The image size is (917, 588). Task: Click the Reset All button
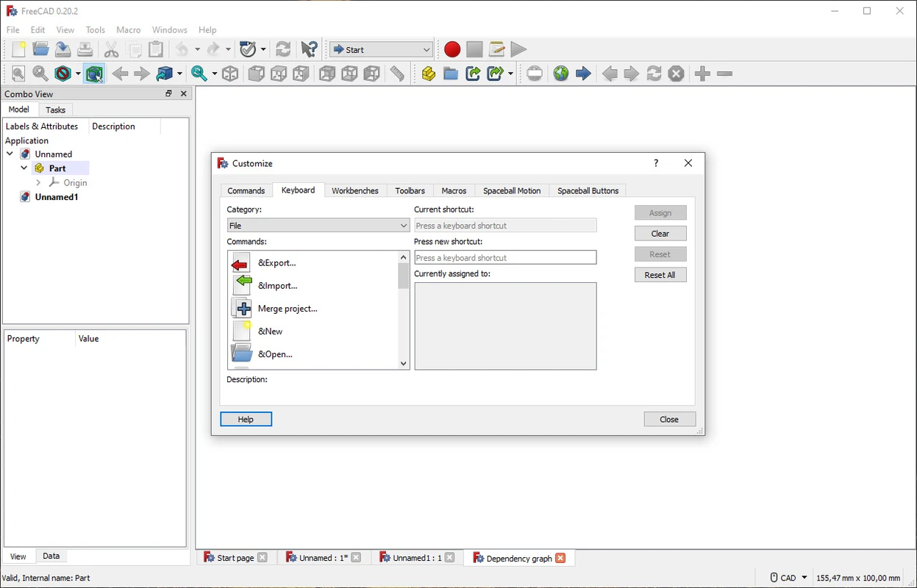pyautogui.click(x=660, y=275)
